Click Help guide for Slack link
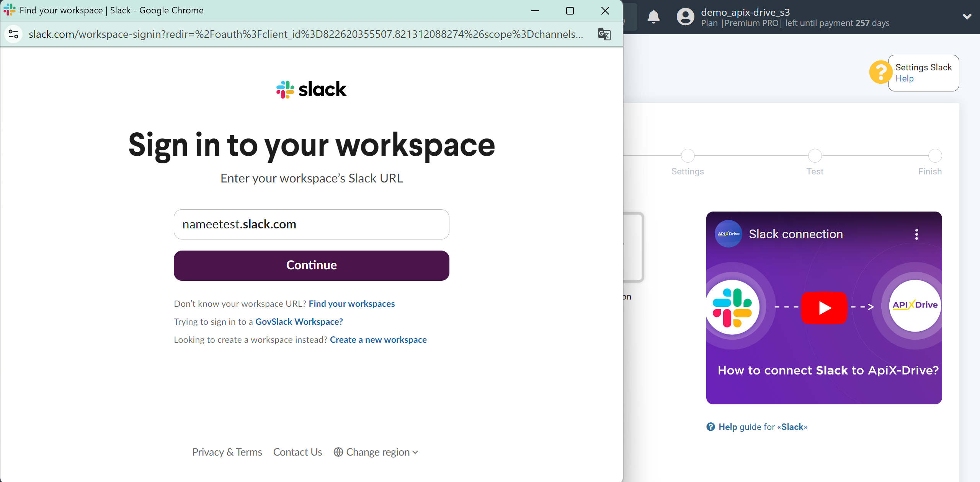 [758, 427]
